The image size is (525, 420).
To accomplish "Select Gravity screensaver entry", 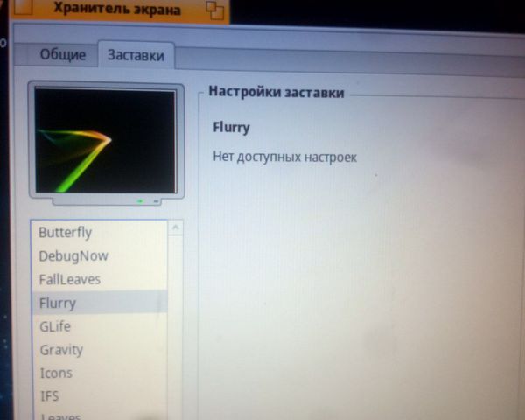I will (x=100, y=350).
